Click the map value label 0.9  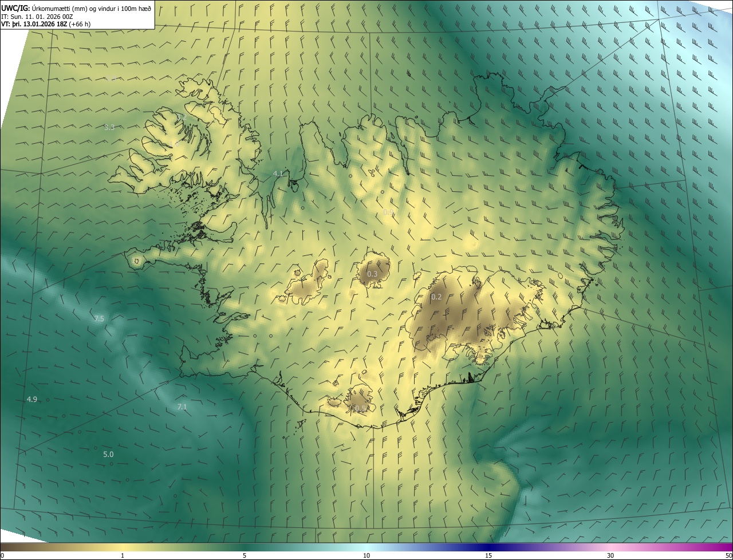(x=388, y=212)
